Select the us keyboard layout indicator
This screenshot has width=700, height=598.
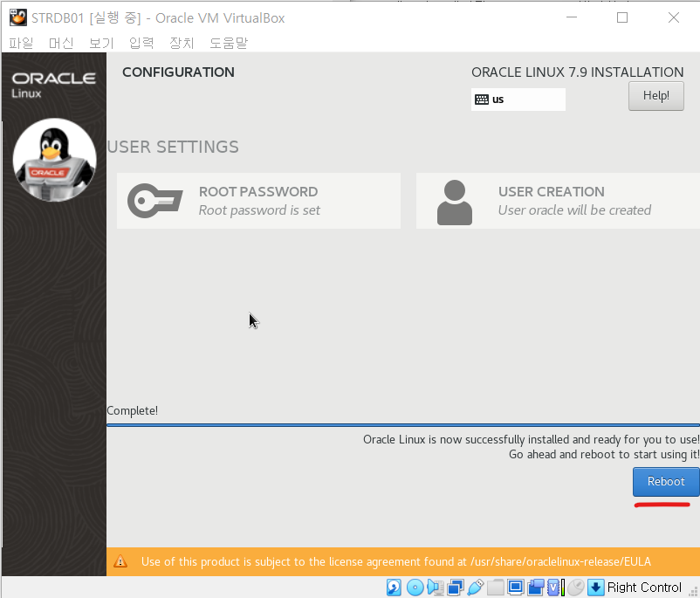tap(518, 100)
